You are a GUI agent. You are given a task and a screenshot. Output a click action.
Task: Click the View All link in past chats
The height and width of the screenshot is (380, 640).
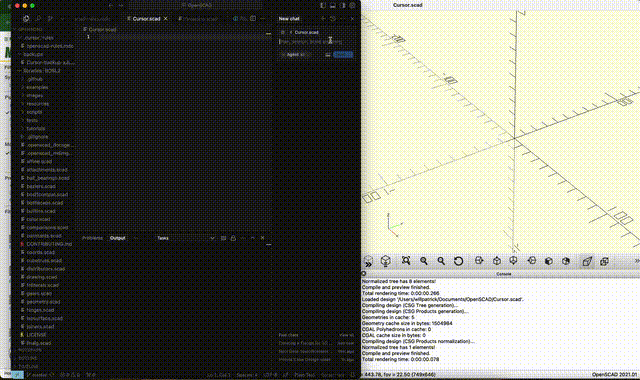(347, 335)
